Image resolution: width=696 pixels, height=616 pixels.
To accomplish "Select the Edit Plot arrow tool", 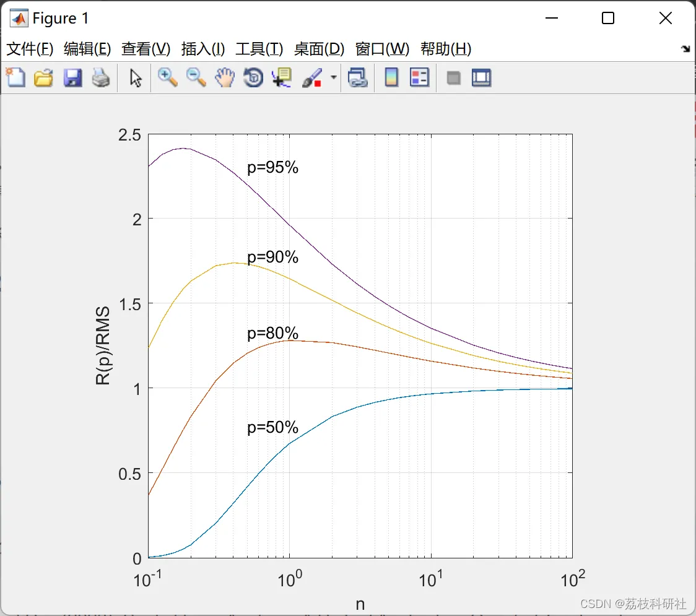I will 136,78.
